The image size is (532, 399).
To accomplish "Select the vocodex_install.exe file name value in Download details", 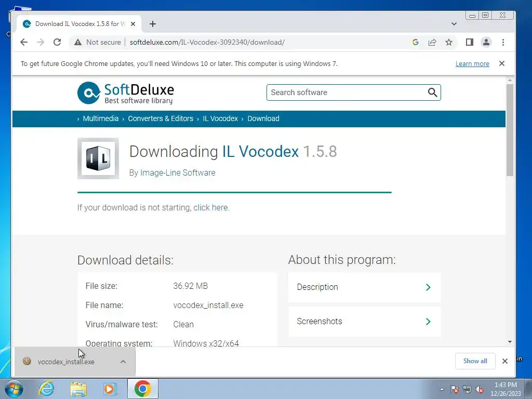I will (208, 305).
